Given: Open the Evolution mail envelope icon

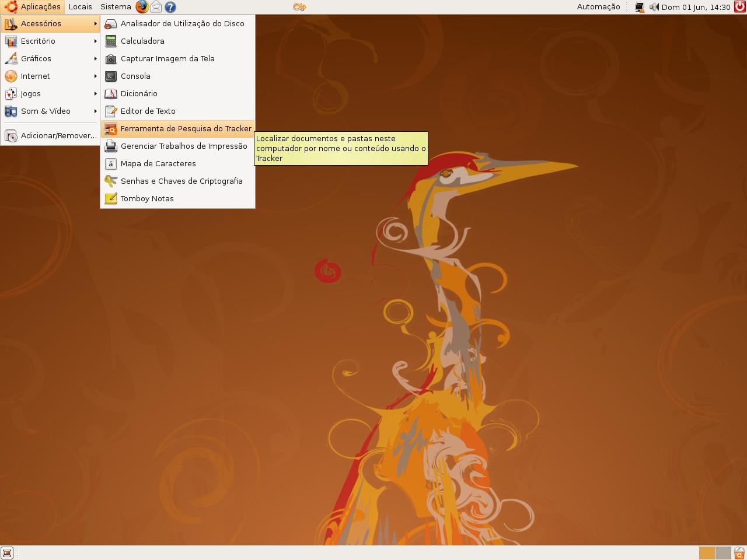Looking at the screenshot, I should [156, 7].
